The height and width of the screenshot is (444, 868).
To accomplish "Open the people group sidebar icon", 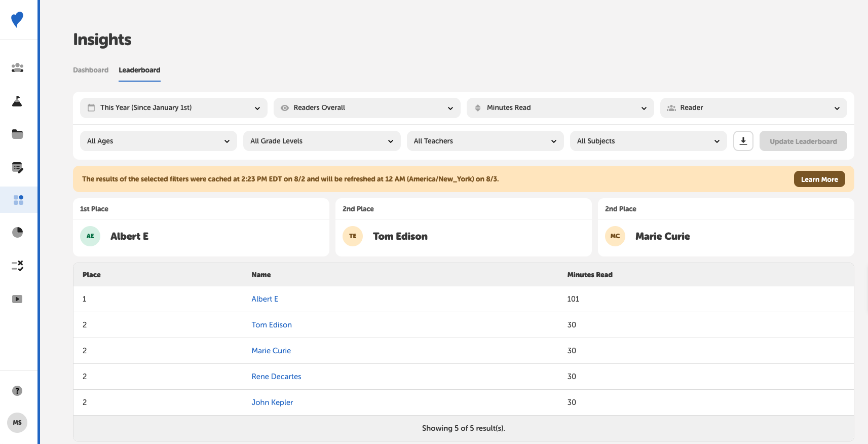I will click(17, 67).
